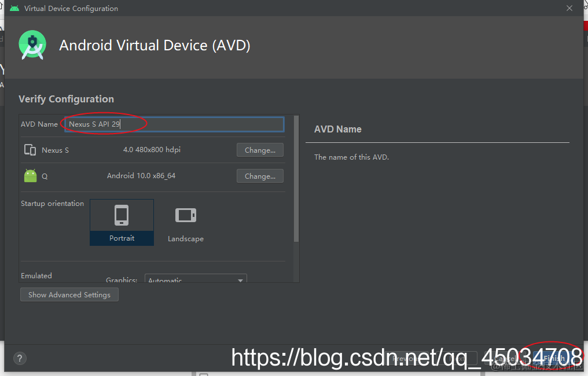
Task: Click the AVD Name text field
Action: (x=174, y=124)
